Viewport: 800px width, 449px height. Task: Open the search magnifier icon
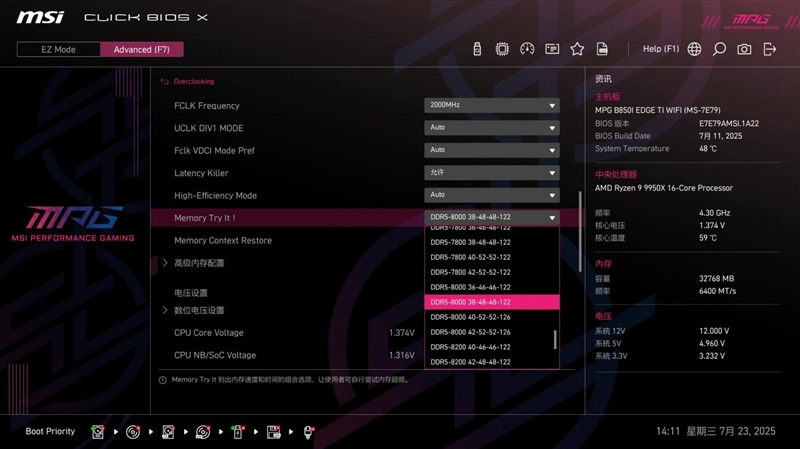click(719, 49)
